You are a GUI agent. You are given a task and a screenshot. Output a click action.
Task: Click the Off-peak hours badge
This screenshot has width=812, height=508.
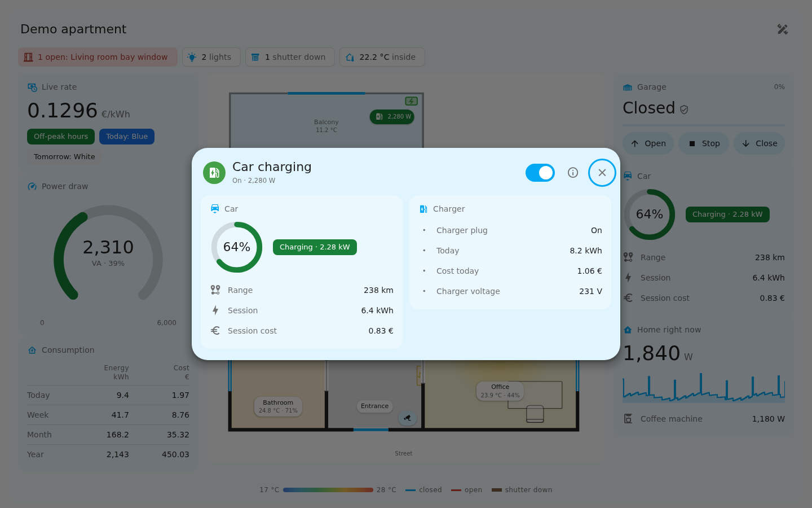coord(61,137)
